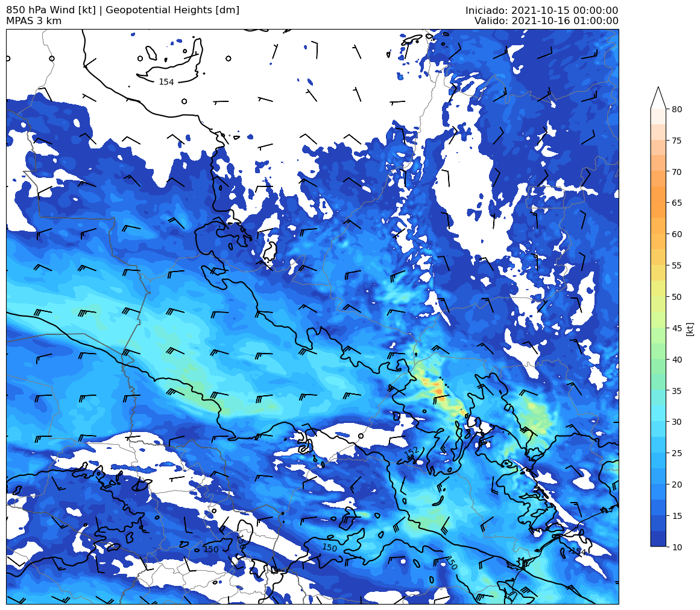The image size is (700, 610).
Task: Click the colorbar tick label 50
Action: click(676, 297)
